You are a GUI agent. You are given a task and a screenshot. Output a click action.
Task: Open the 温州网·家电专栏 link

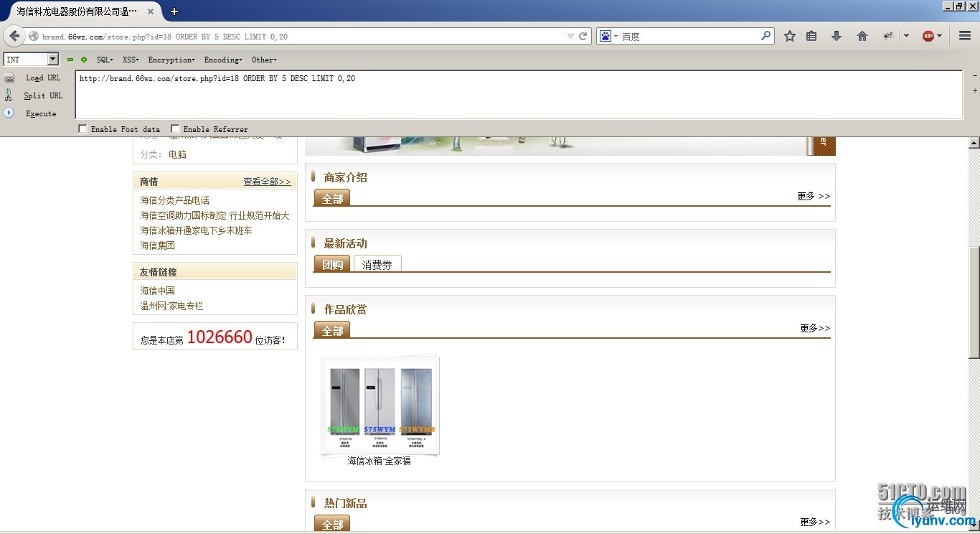(x=171, y=306)
